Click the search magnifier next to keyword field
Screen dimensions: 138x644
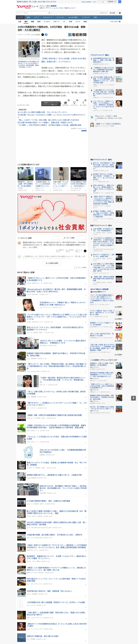click(x=49, y=13)
